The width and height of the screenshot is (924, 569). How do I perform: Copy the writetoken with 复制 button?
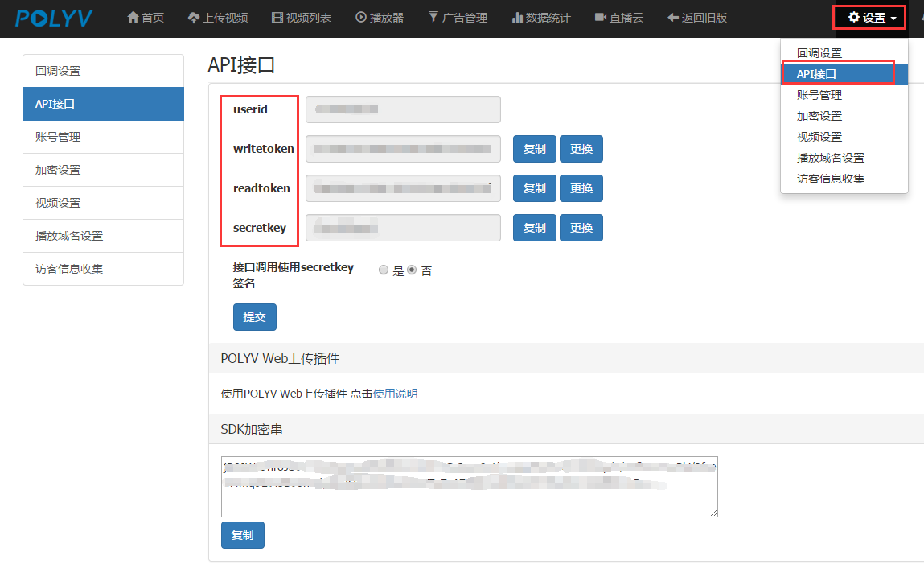[535, 149]
